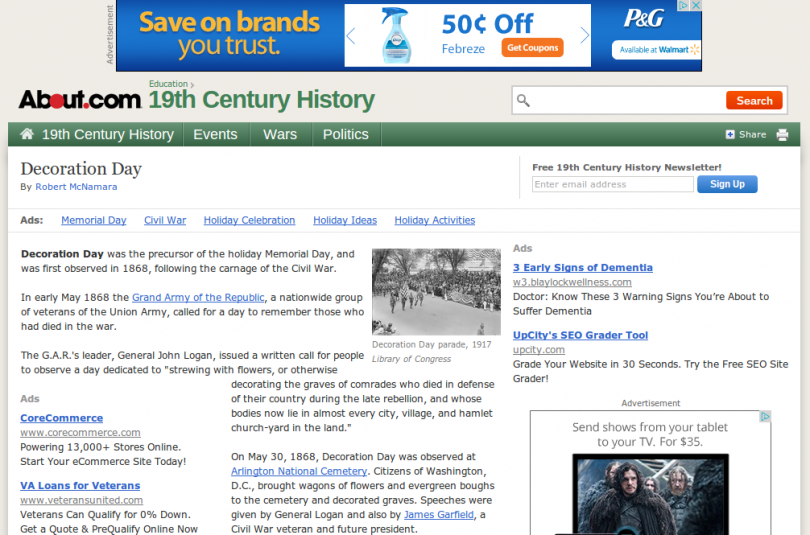Open Arlington National Cemetery link
Image resolution: width=810 pixels, height=535 pixels.
coord(299,471)
